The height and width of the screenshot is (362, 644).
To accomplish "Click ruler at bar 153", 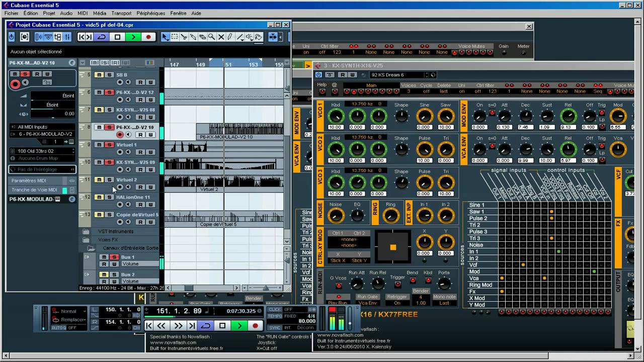I will (x=254, y=64).
